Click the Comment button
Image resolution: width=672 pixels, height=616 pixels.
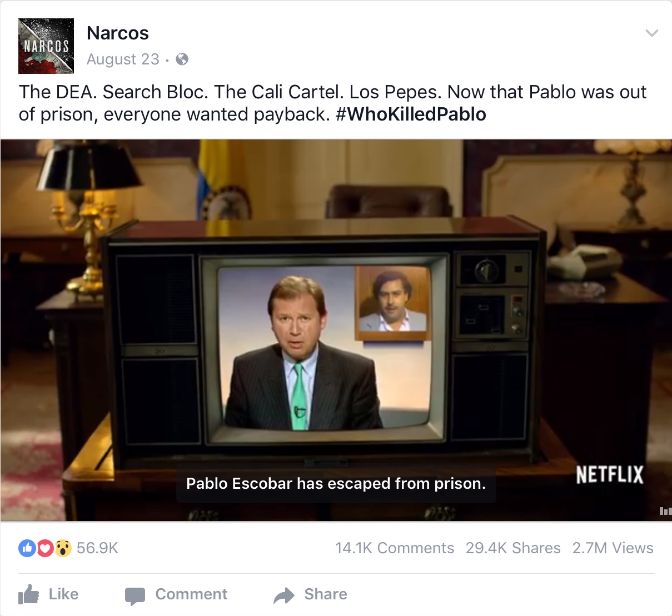(176, 594)
